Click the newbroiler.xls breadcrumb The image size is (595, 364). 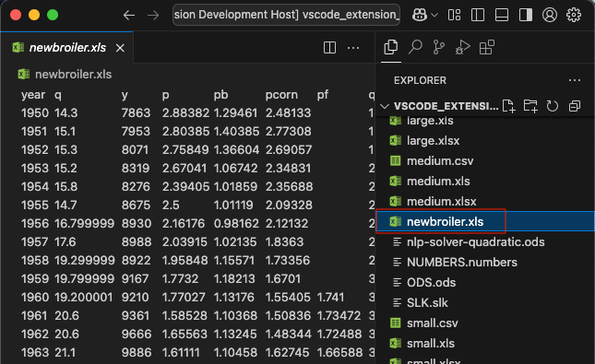pos(73,75)
